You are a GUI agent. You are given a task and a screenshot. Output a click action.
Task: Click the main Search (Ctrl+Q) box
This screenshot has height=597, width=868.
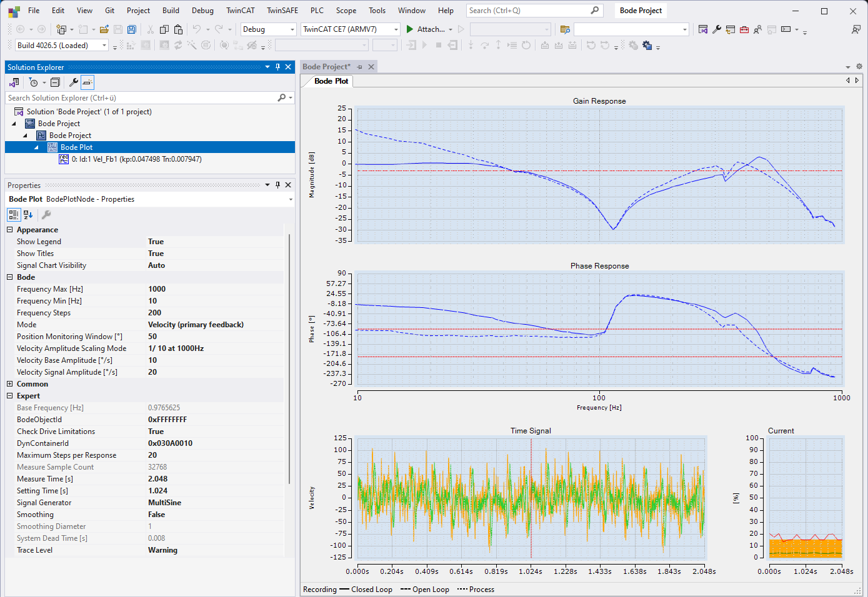[x=534, y=11]
